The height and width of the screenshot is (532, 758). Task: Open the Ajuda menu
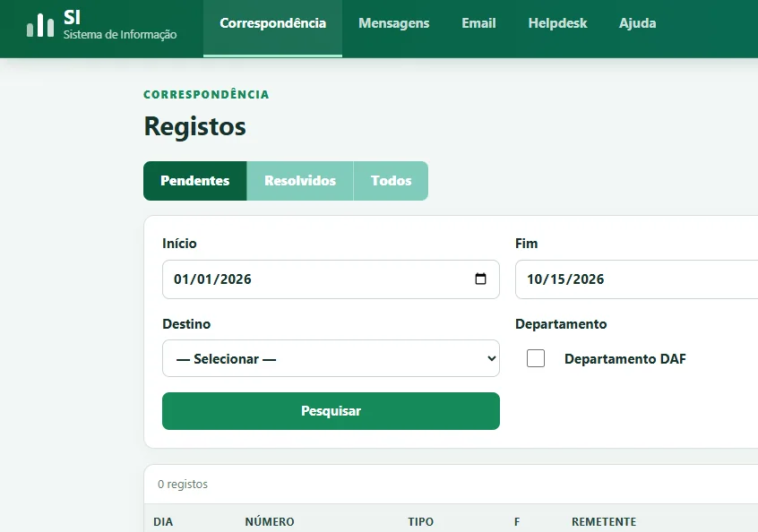(638, 23)
